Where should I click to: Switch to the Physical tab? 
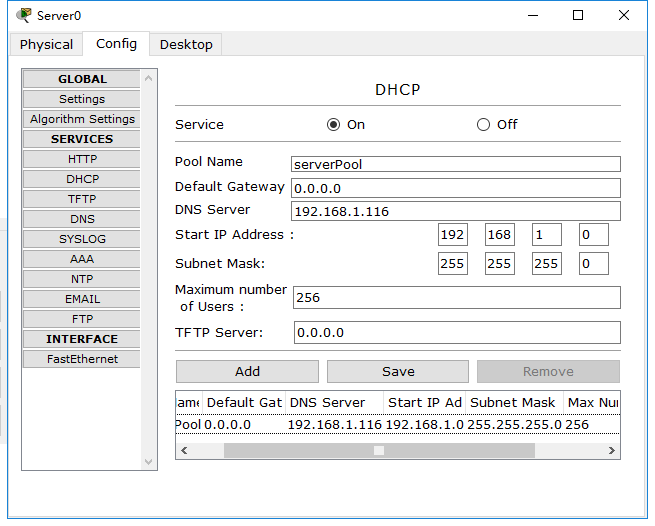[46, 44]
